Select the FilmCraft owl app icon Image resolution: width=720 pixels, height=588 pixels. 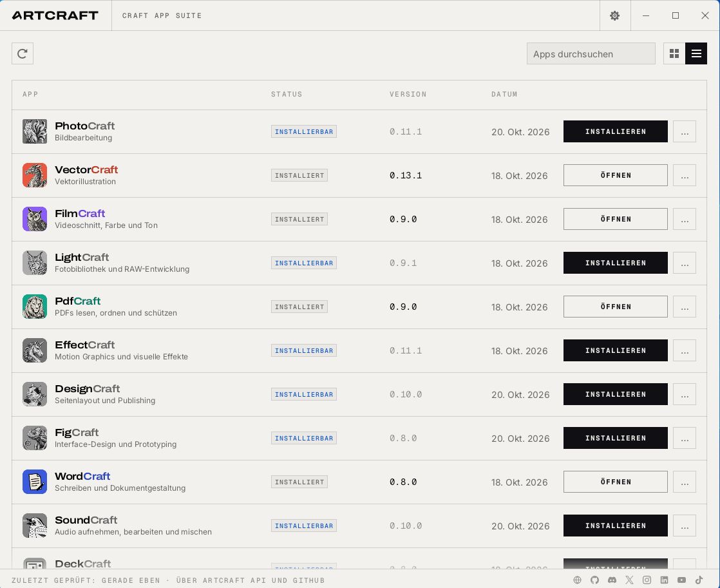35,219
